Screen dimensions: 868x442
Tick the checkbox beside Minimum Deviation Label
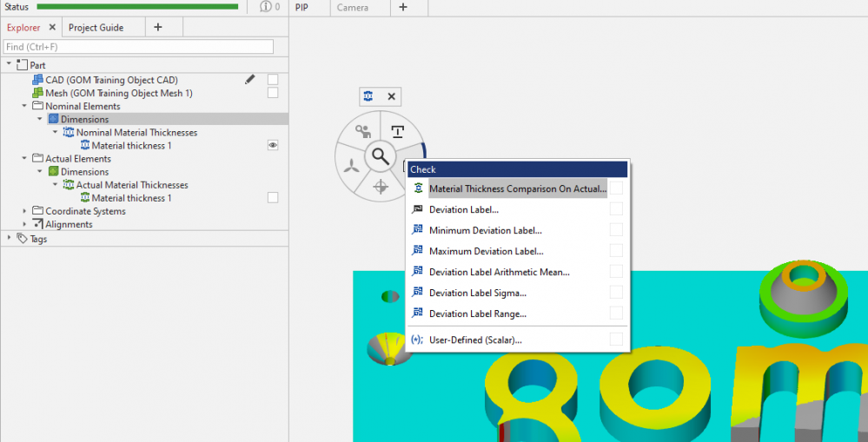616,230
